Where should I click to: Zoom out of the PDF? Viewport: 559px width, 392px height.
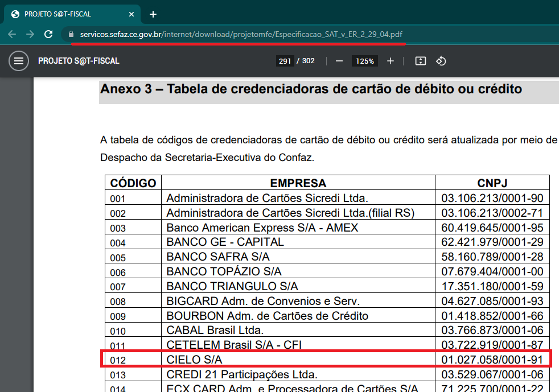339,61
